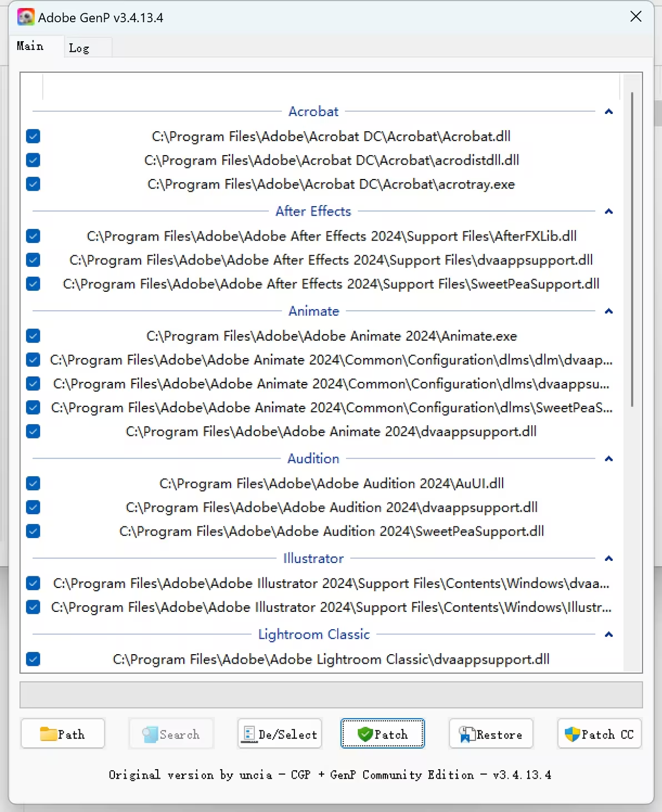Uncheck the Animate.exe file entry
The width and height of the screenshot is (662, 812).
tap(33, 336)
